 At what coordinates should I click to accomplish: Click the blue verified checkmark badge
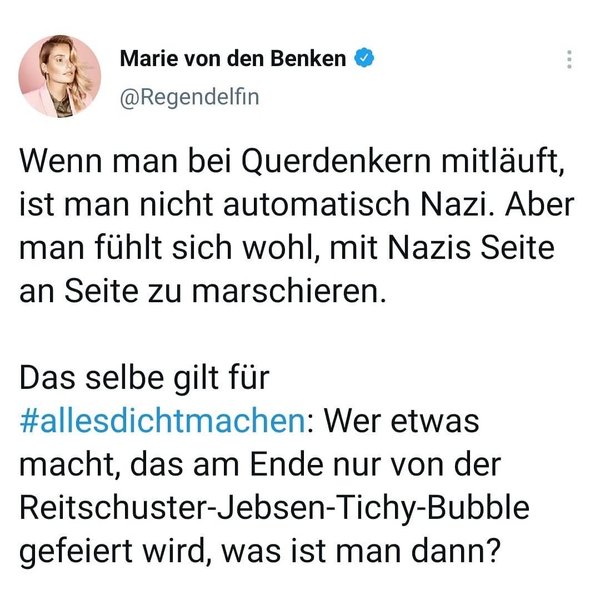point(365,59)
